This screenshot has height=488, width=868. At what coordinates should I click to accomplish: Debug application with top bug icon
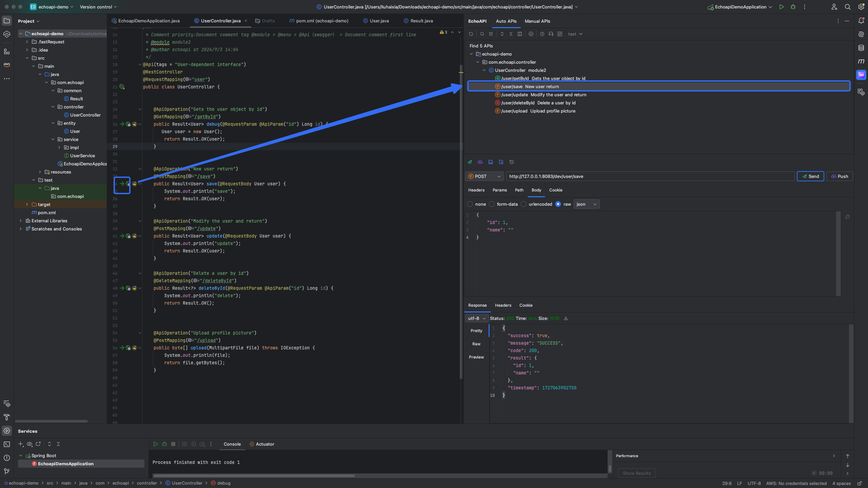[x=793, y=7]
